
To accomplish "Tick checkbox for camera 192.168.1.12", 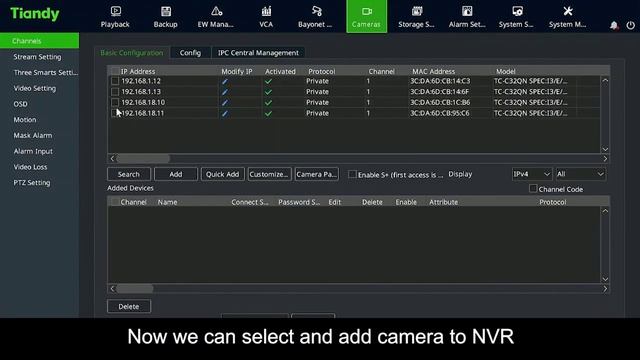I will (115, 81).
